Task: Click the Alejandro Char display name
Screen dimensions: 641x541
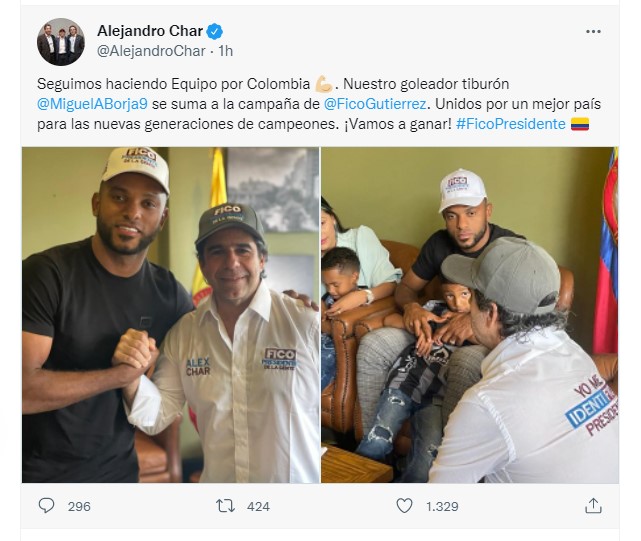Action: pyautogui.click(x=150, y=31)
